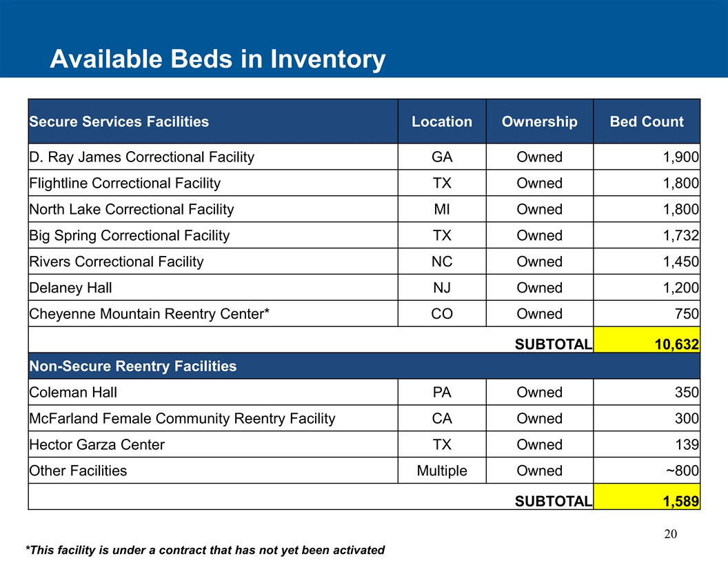Click the Rivers Correctional Facility cell
The image size is (728, 563).
pyautogui.click(x=116, y=262)
